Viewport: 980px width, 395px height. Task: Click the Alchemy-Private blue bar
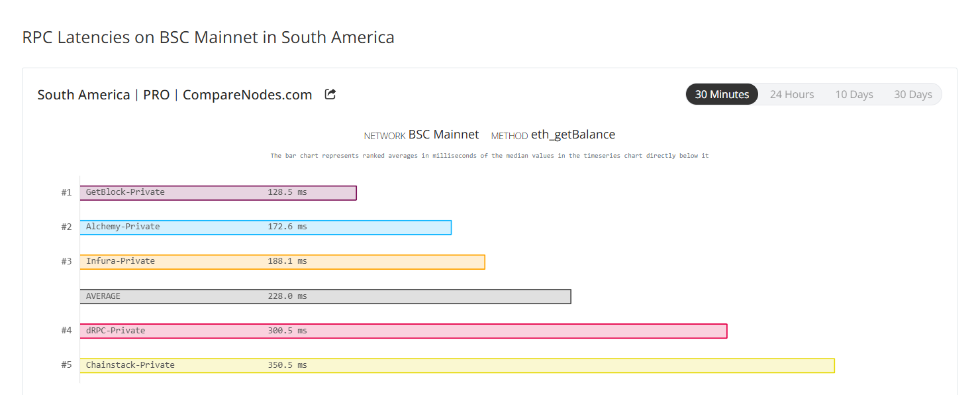[266, 227]
